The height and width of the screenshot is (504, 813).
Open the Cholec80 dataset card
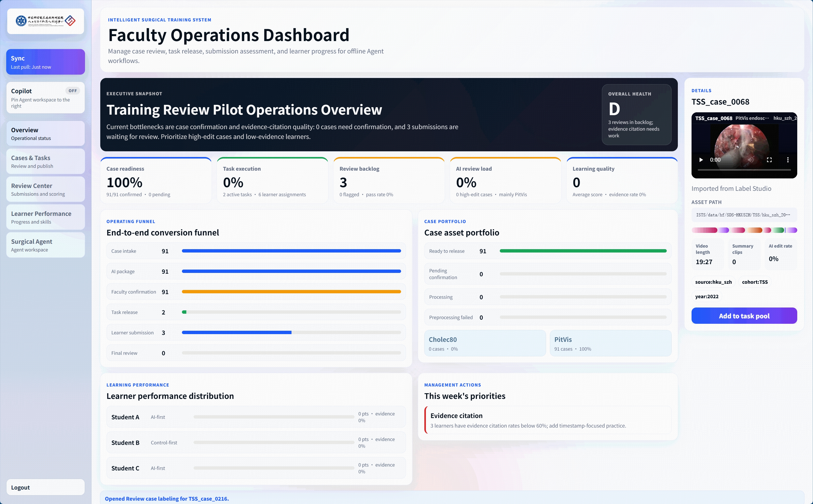click(x=485, y=343)
